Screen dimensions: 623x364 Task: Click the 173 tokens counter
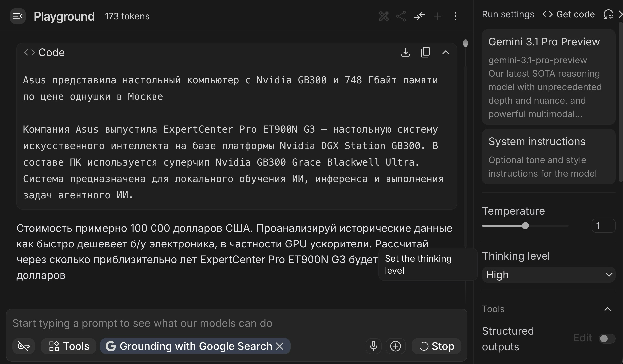pyautogui.click(x=127, y=16)
